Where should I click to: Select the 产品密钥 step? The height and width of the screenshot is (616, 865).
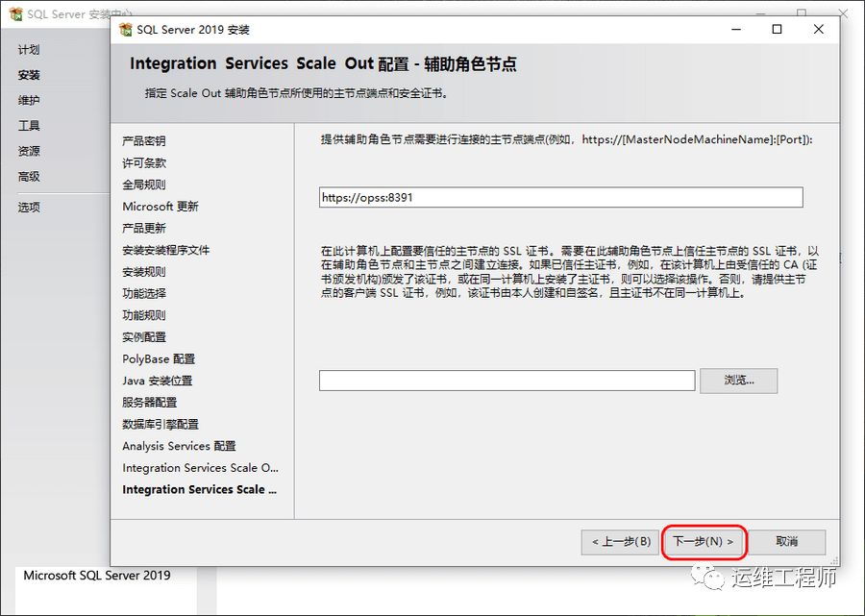click(144, 141)
